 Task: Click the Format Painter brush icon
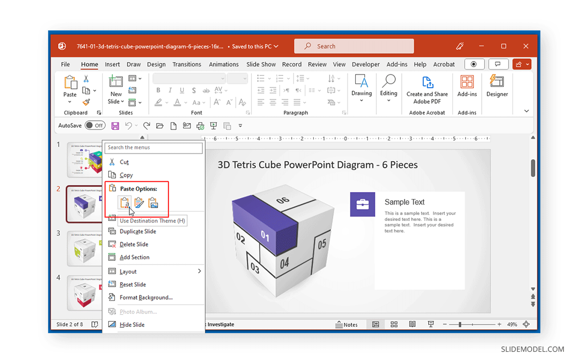click(x=86, y=102)
